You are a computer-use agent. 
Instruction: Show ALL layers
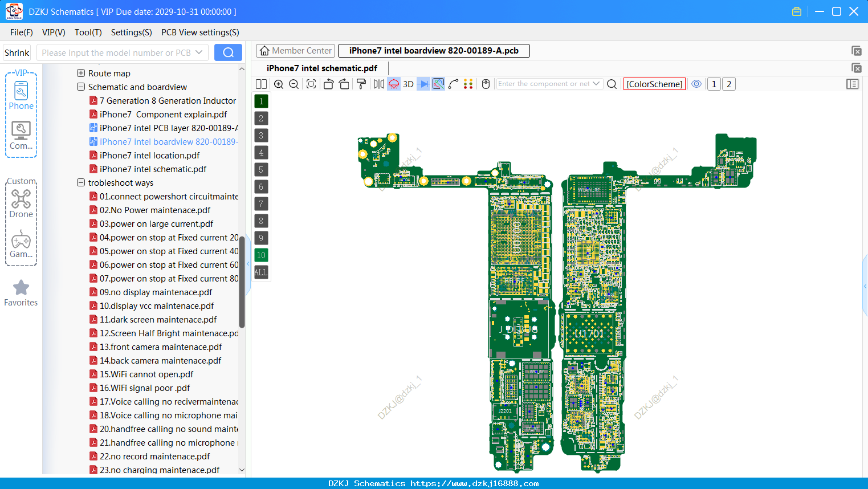pyautogui.click(x=261, y=272)
